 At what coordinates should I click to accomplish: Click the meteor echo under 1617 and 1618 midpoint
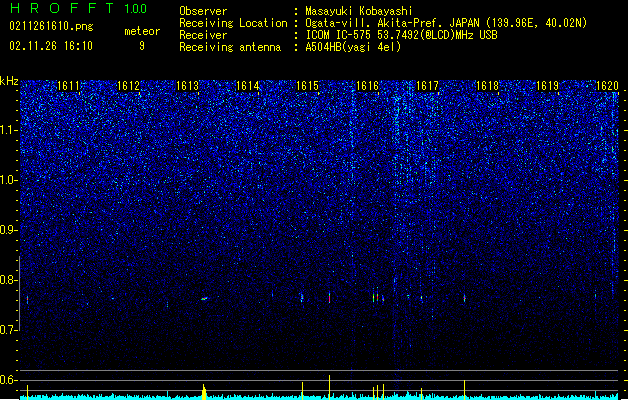point(465,298)
